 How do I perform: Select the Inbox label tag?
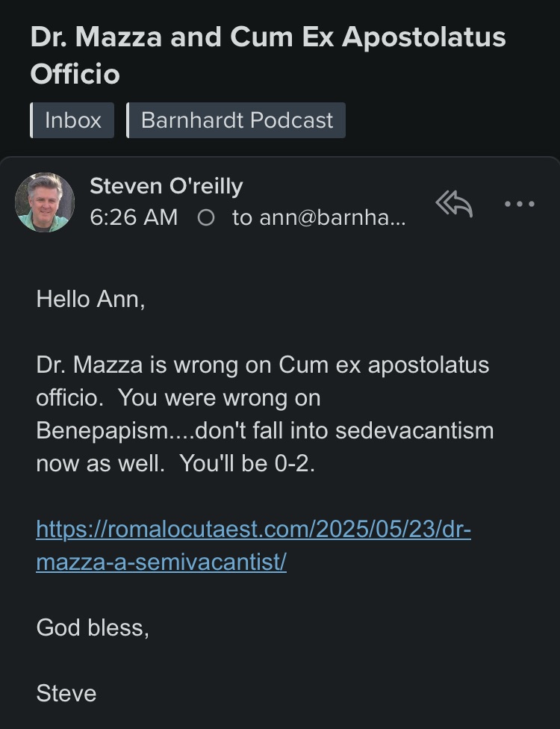pyautogui.click(x=72, y=120)
